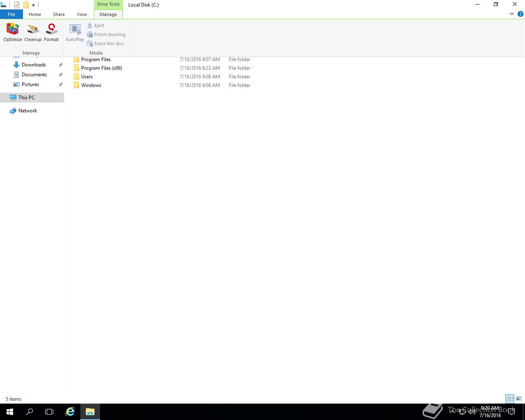Click the File Explorer taskbar button
The width and height of the screenshot is (525, 420).
(90, 412)
